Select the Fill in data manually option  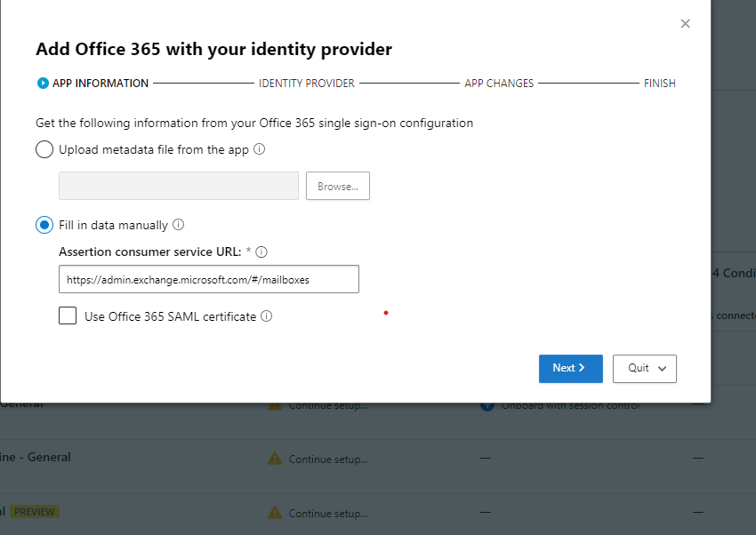(44, 225)
